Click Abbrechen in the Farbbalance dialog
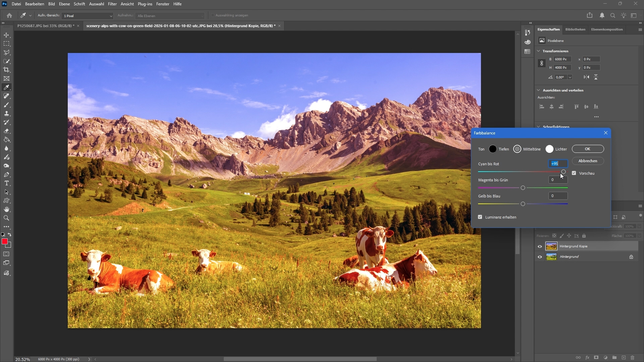The image size is (644, 362). coord(588,161)
